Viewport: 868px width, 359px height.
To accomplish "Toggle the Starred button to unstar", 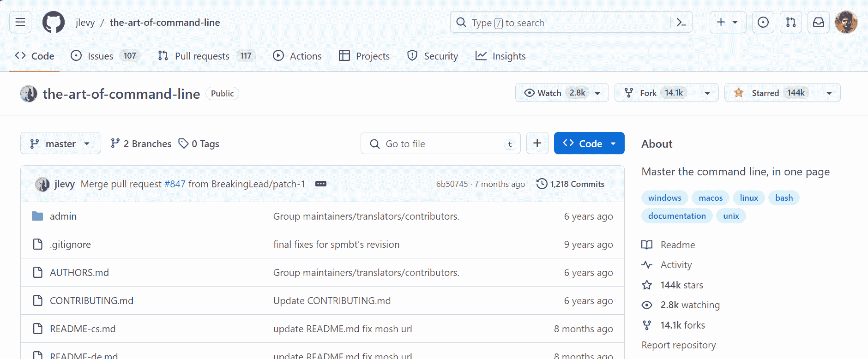I will [x=772, y=93].
